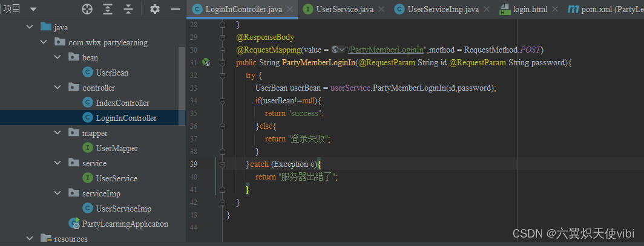Collapse the serviceImp package folder
Image resolution: width=644 pixels, height=246 pixels.
click(x=57, y=193)
